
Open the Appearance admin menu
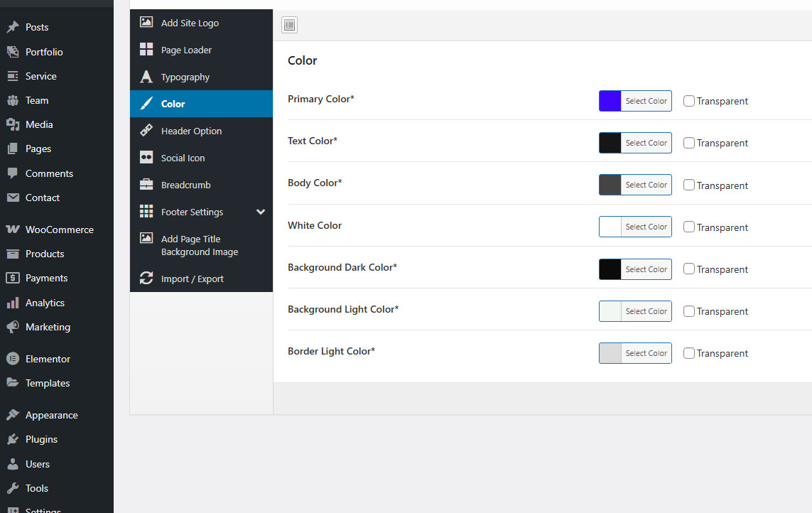(x=51, y=415)
